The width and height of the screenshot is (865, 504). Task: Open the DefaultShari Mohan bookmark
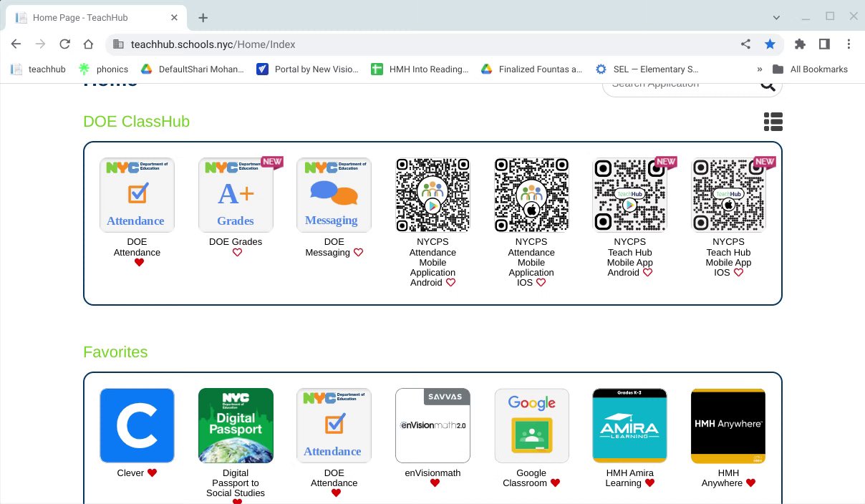(192, 69)
